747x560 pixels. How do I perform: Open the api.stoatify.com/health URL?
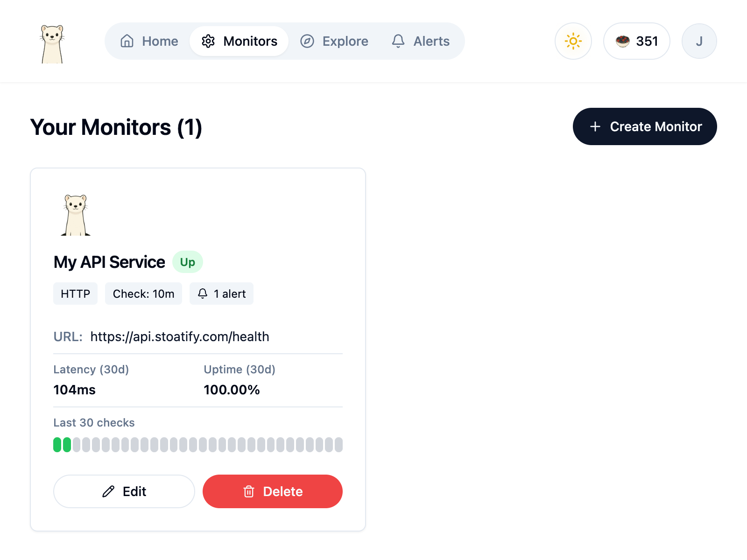click(x=180, y=336)
